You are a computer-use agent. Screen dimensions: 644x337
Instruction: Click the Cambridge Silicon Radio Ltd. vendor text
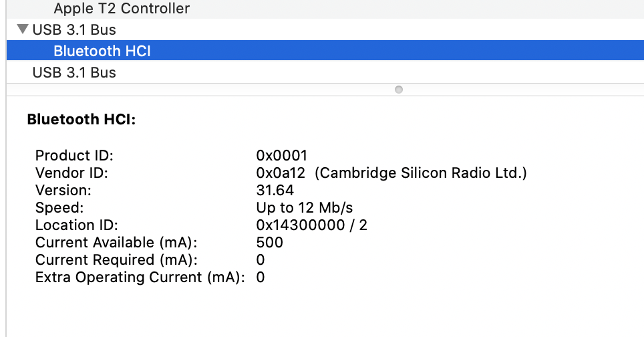click(421, 173)
